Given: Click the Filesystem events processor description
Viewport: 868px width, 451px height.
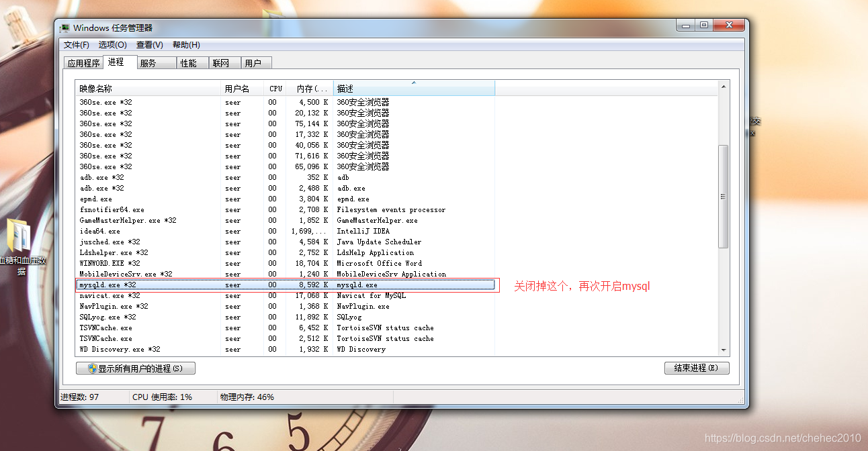Looking at the screenshot, I should [x=391, y=209].
